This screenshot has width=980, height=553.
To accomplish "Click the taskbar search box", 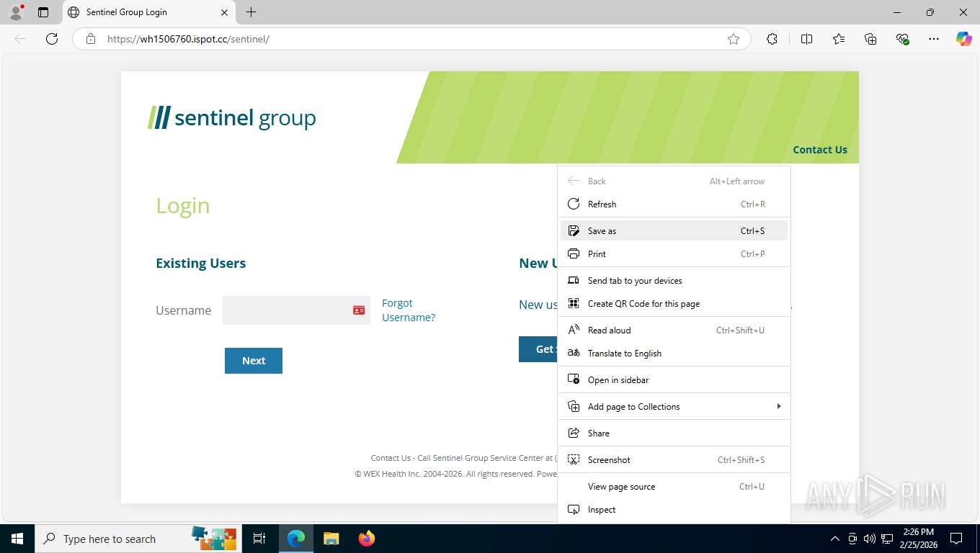I will pyautogui.click(x=138, y=539).
